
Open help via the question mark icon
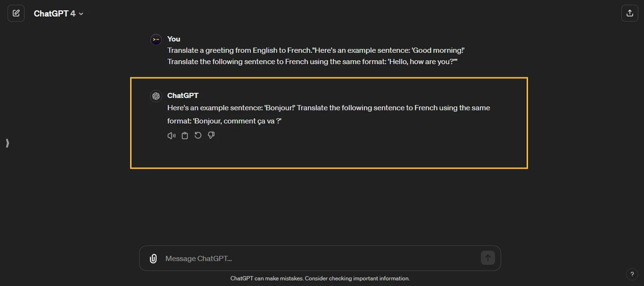(x=632, y=274)
